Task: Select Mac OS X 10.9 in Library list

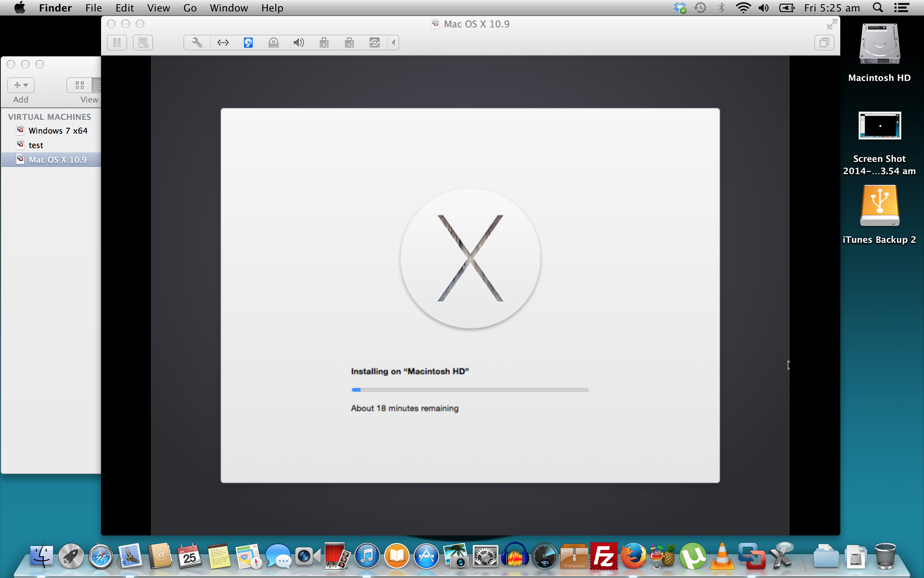Action: (51, 160)
